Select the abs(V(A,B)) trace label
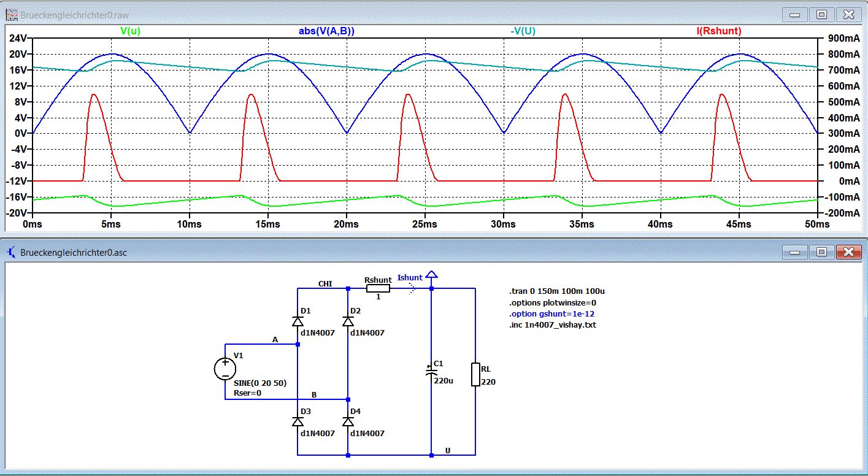The width and height of the screenshot is (868, 476). point(326,31)
